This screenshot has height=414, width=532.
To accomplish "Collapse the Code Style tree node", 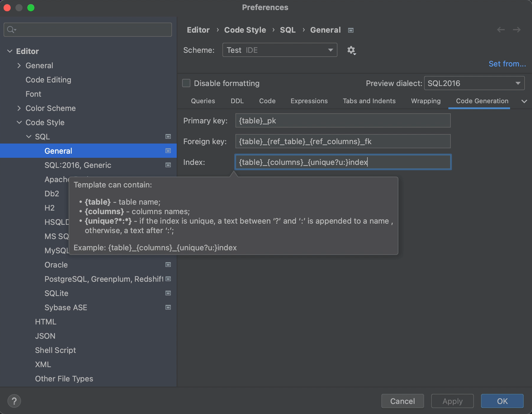I will (19, 122).
